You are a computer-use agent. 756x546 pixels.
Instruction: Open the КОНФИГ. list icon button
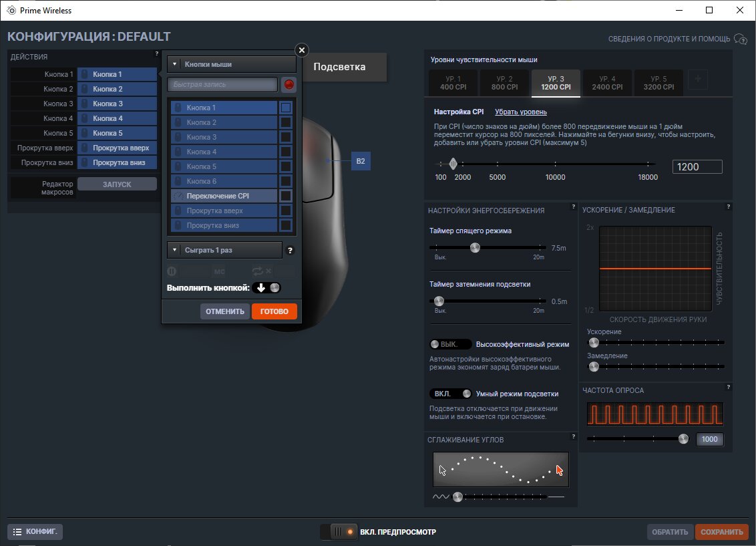[35, 531]
